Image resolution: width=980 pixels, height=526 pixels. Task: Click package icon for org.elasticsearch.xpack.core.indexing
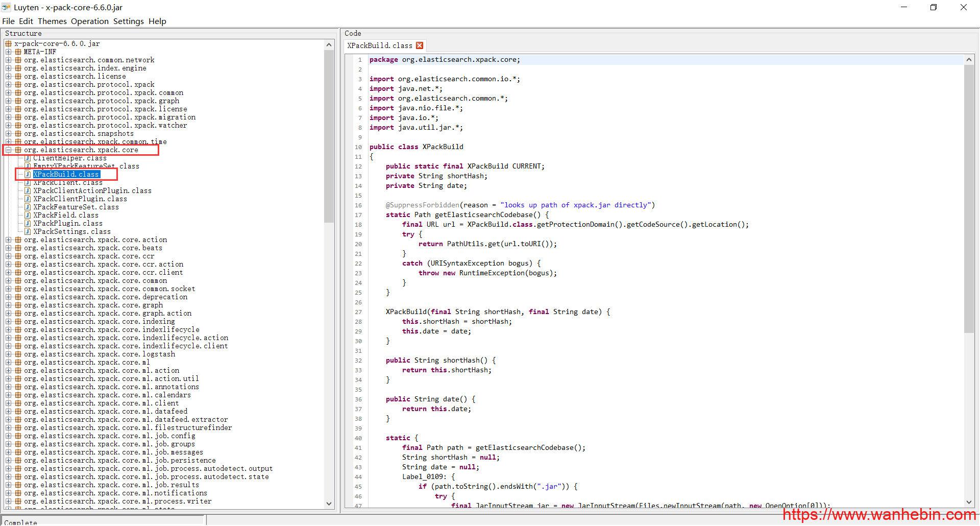(18, 322)
